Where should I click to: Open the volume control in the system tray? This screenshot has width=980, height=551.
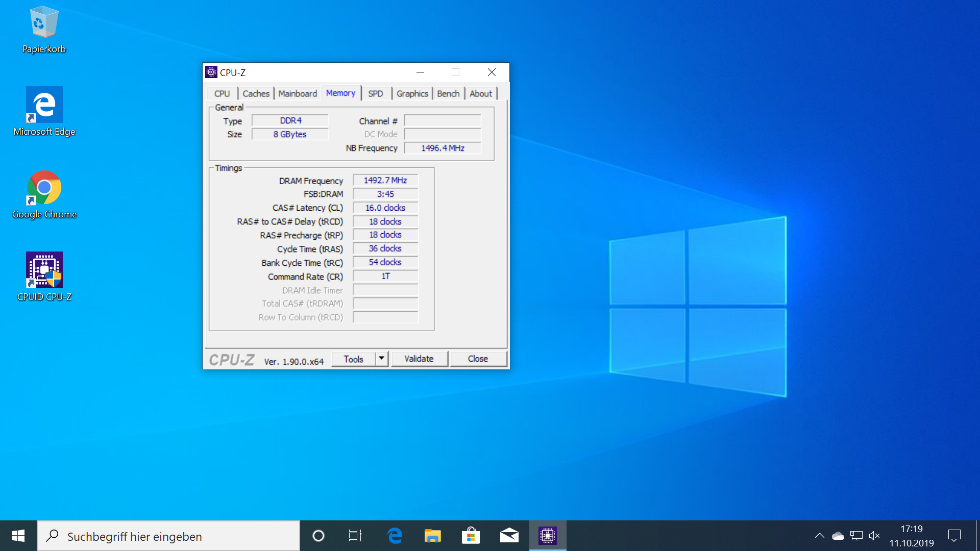[x=875, y=535]
